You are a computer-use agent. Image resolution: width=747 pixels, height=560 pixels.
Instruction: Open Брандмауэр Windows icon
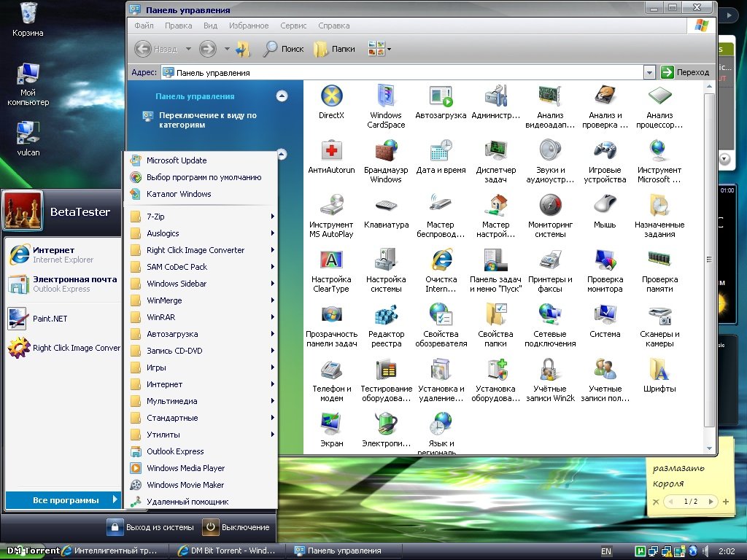[386, 161]
